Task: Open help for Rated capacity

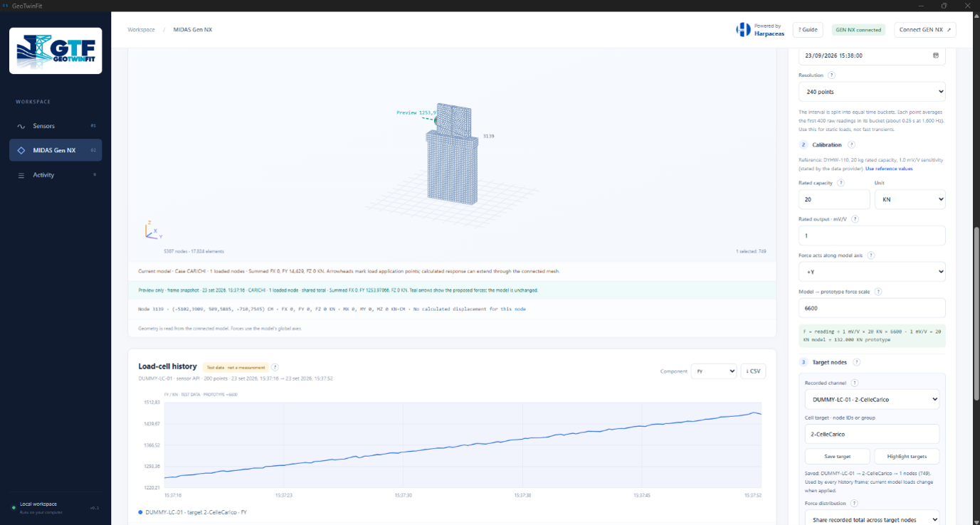Action: coord(841,183)
